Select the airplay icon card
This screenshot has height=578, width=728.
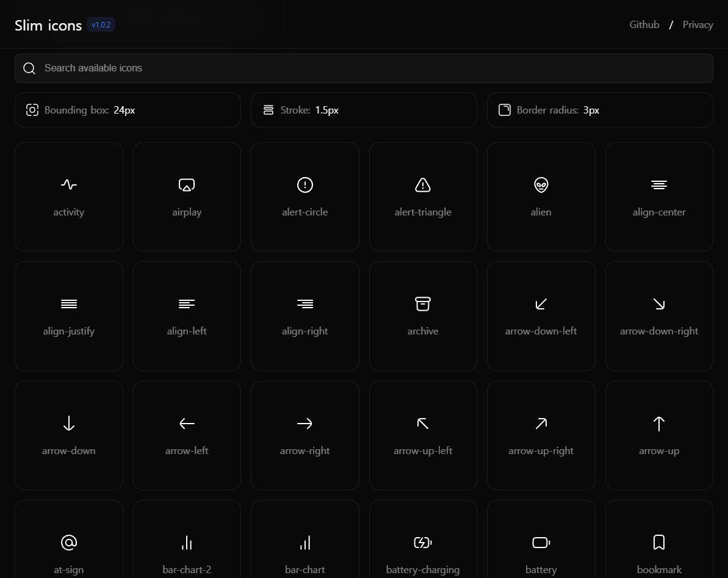[187, 197]
